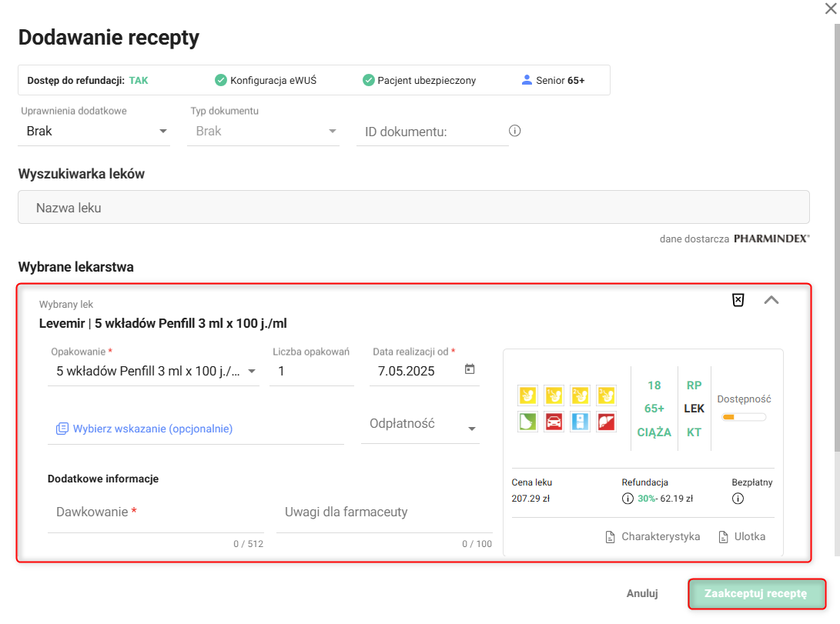
Task: Click the 'LEK' tag
Action: tap(694, 409)
